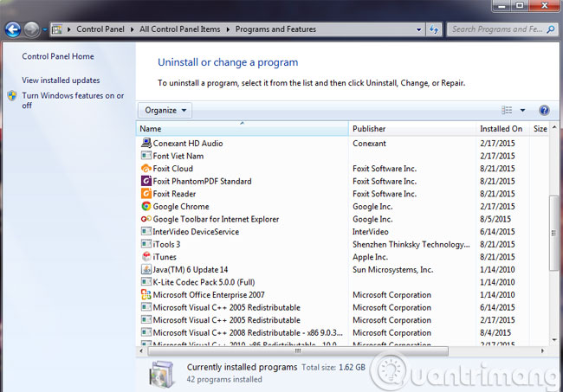Image resolution: width=563 pixels, height=392 pixels.
Task: Click the Foxit PhantomPDF Standard icon
Action: [146, 181]
